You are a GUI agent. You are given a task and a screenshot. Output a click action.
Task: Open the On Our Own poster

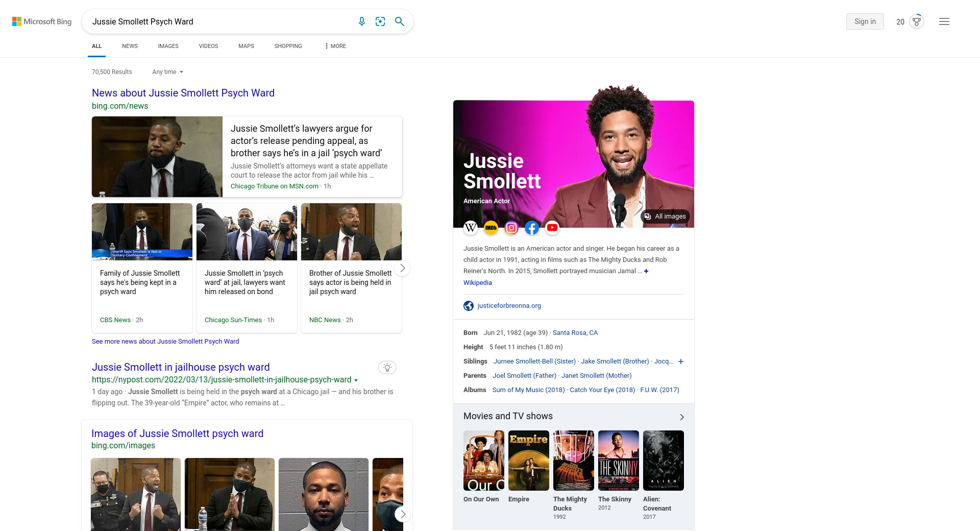point(484,461)
